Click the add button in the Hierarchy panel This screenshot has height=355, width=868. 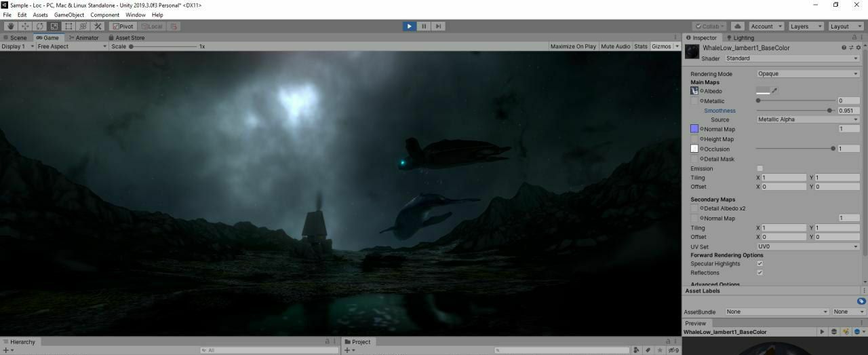point(9,350)
